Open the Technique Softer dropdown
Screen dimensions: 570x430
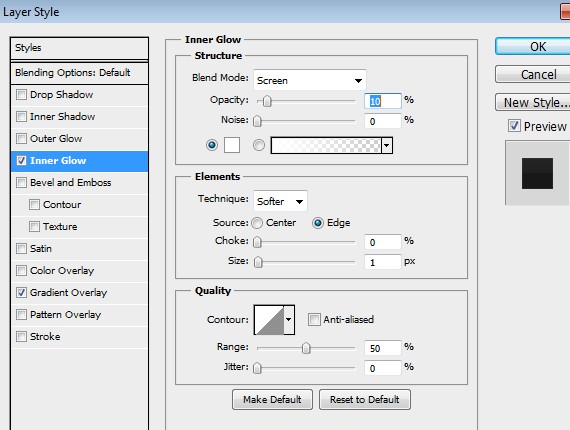point(280,201)
